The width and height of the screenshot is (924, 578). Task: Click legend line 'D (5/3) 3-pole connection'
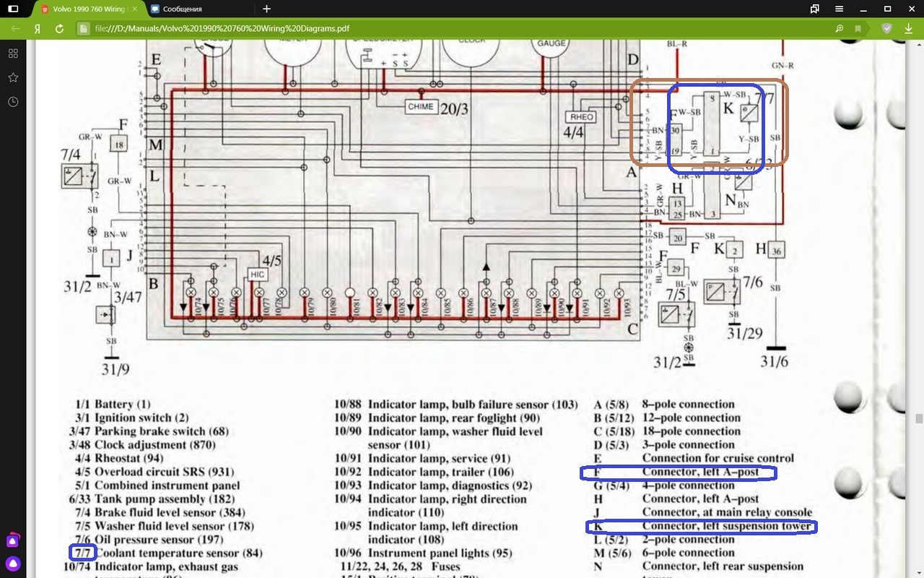[x=664, y=445]
